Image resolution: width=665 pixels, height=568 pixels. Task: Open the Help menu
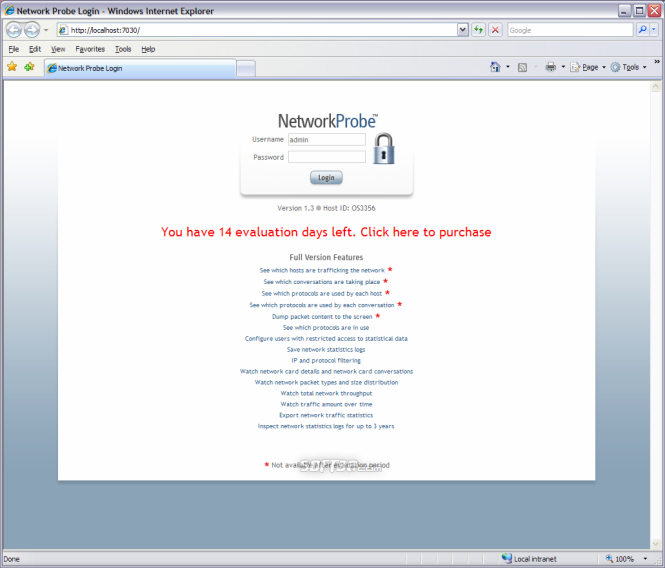(148, 49)
